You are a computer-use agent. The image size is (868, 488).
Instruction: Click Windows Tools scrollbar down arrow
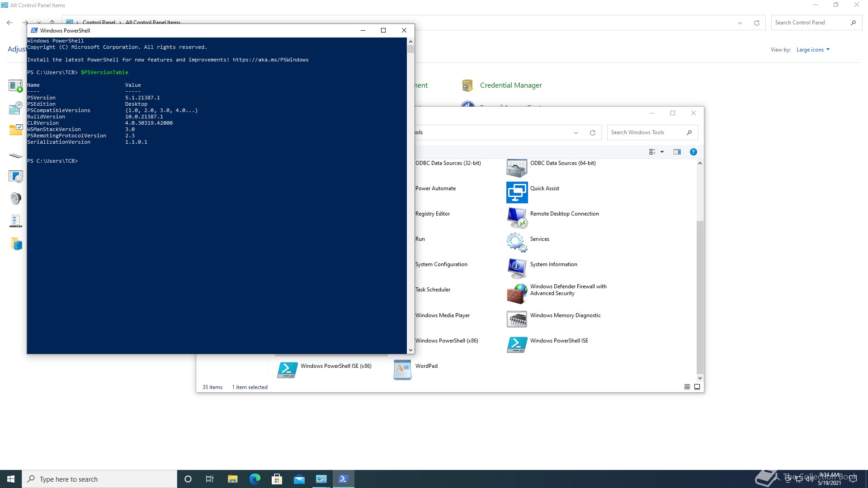pyautogui.click(x=700, y=378)
